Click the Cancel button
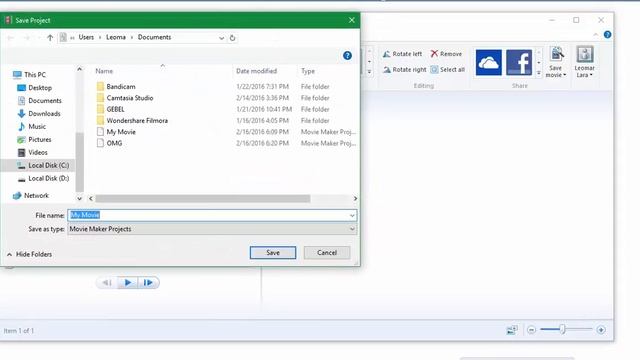640x360 pixels. pos(327,253)
